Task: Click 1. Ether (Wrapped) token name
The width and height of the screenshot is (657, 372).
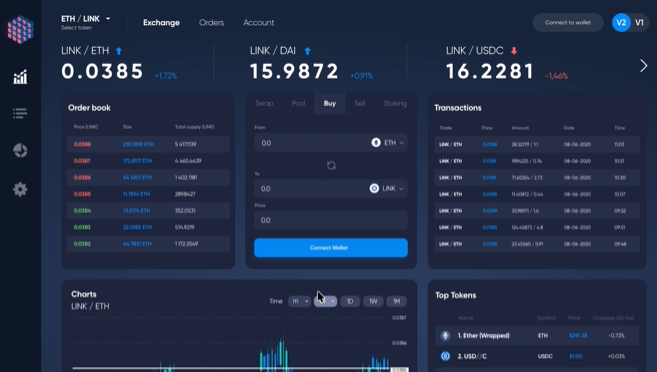Action: 484,336
